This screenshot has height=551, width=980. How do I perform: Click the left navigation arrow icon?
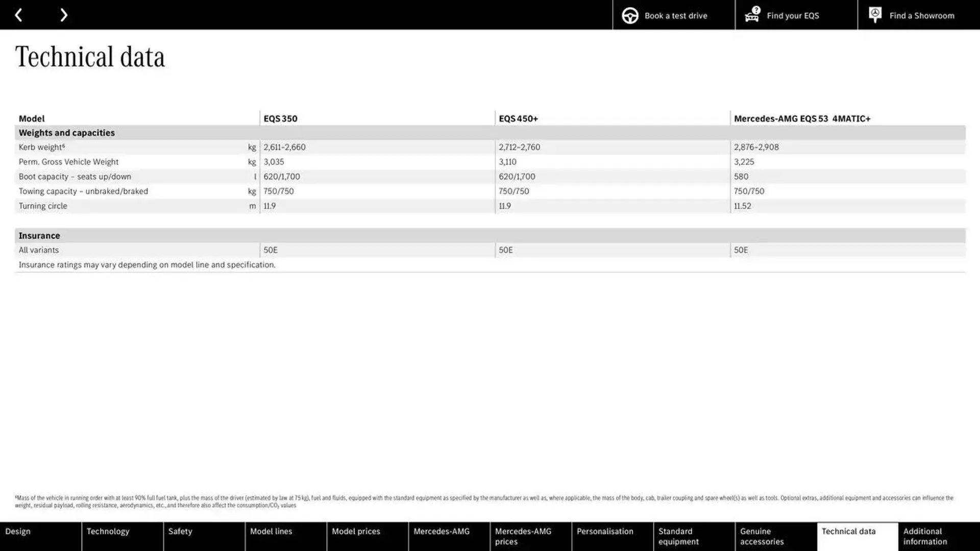(x=18, y=15)
